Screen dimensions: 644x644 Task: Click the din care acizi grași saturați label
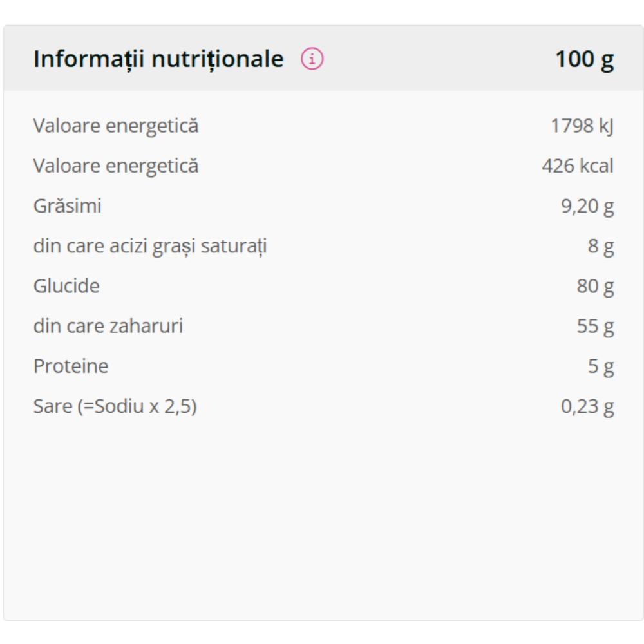150,246
